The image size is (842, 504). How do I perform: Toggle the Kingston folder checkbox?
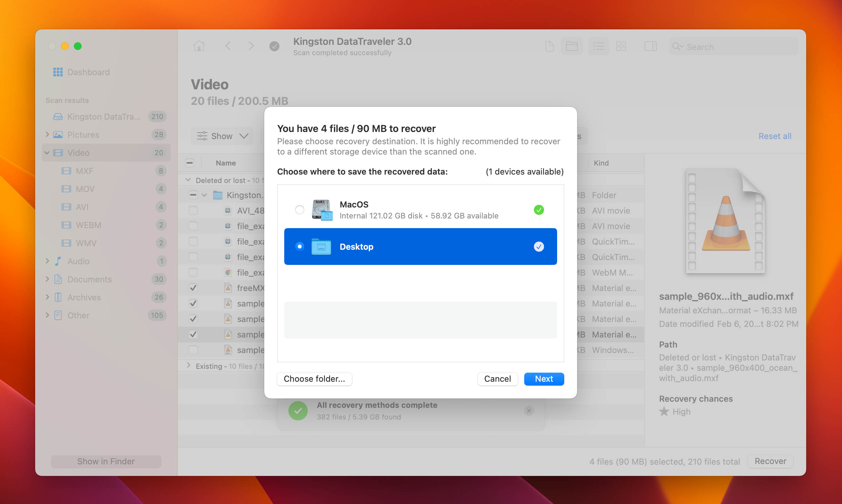pos(193,195)
